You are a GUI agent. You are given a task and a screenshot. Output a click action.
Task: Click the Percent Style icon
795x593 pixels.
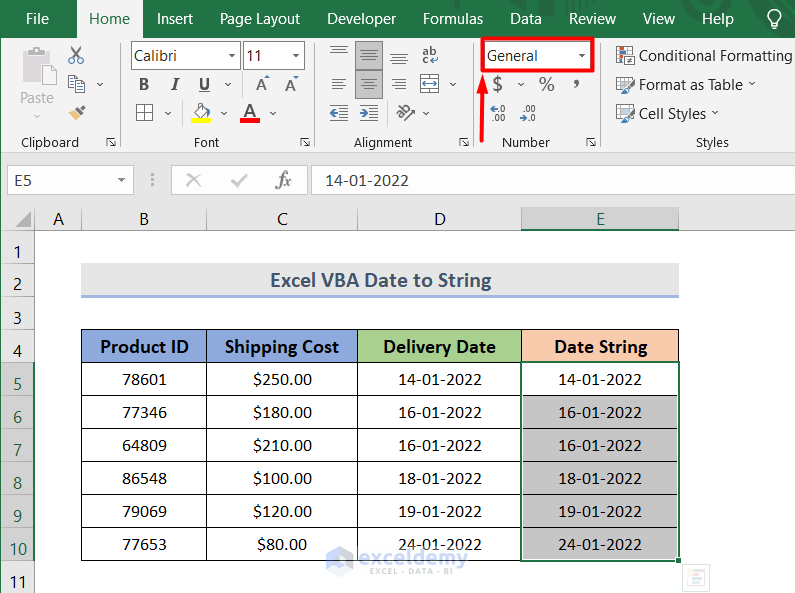[x=546, y=85]
